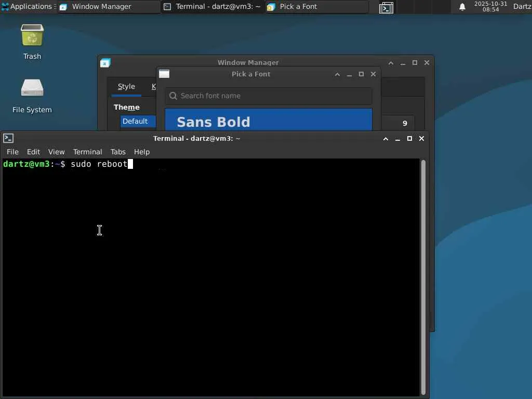Open the Terminal Edit menu
532x399 pixels.
(x=34, y=152)
